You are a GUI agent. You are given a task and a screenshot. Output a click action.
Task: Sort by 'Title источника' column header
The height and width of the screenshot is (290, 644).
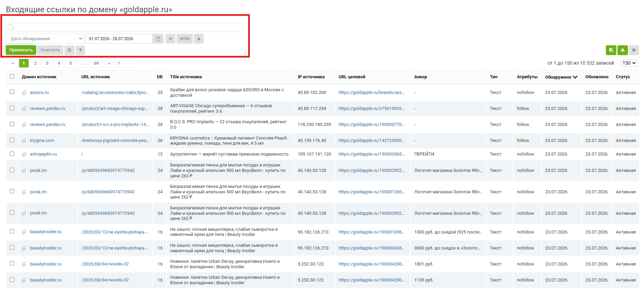[x=186, y=77]
